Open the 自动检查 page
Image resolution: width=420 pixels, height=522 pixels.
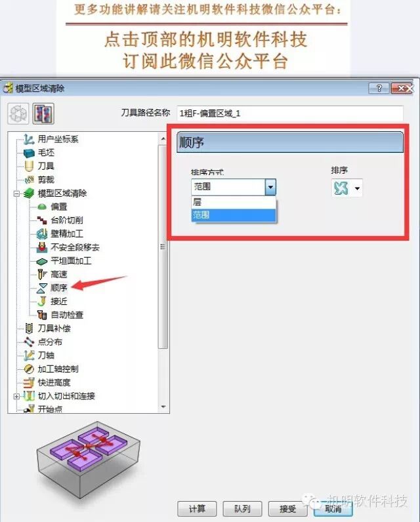pos(67,315)
